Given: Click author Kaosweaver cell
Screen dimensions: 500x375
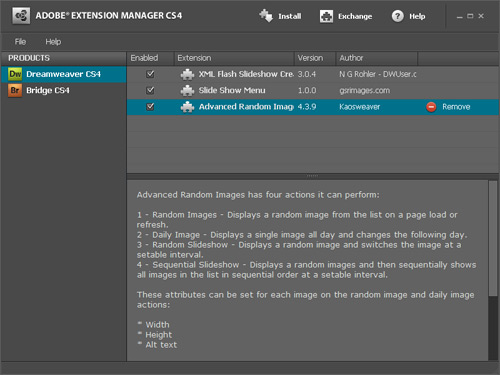Looking at the screenshot, I should (x=359, y=107).
